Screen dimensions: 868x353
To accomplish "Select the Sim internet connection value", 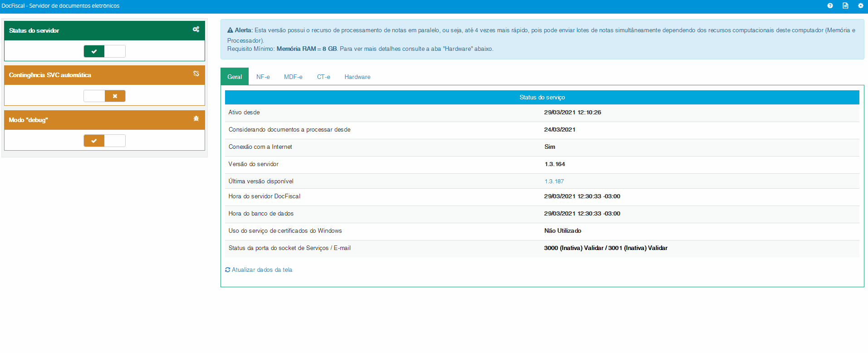I will 550,147.
